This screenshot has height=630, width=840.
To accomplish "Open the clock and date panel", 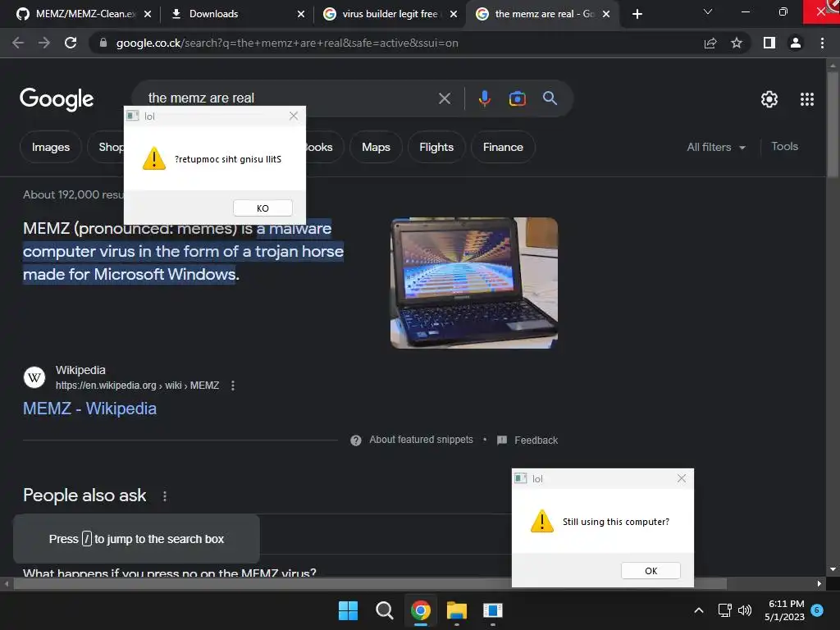I will pos(785,610).
